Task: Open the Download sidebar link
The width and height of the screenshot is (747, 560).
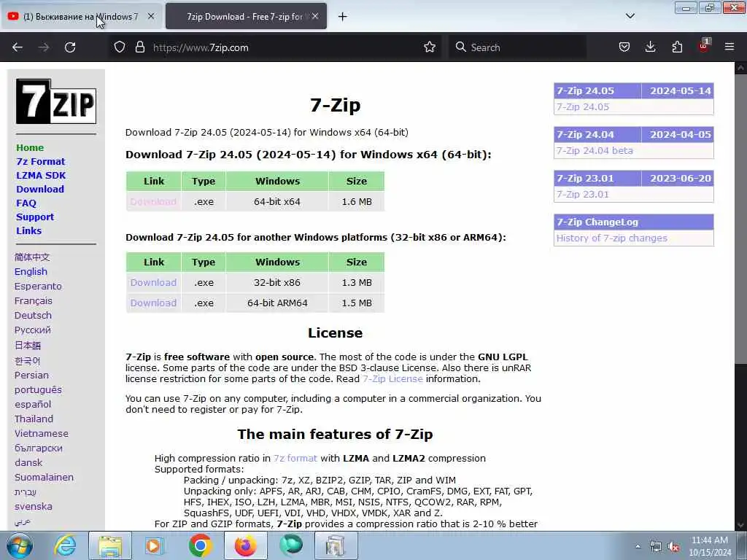Action: [40, 189]
